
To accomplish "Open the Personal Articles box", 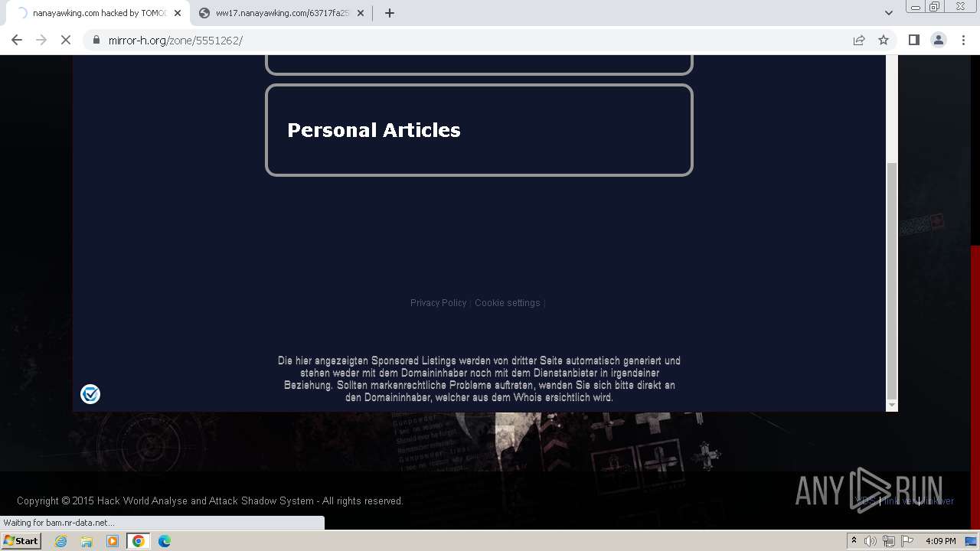I will 479,130.
